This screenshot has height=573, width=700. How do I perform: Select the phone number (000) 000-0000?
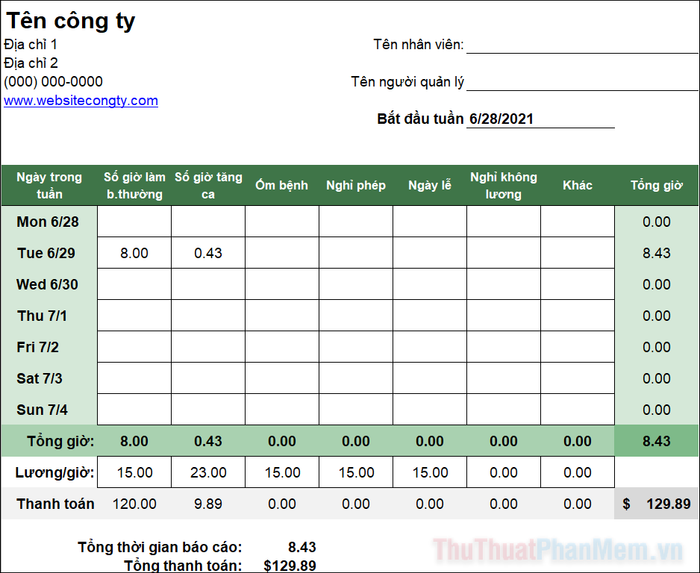tap(53, 82)
